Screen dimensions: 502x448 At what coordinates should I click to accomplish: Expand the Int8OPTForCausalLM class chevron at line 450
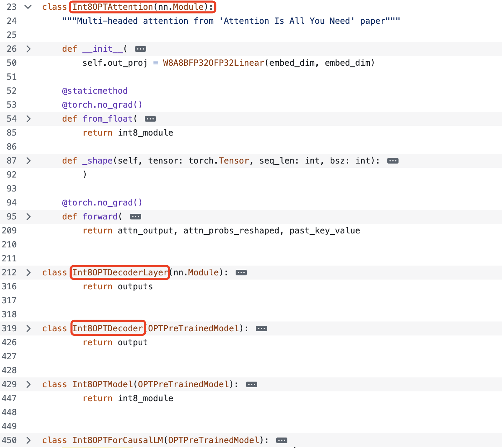tap(28, 440)
